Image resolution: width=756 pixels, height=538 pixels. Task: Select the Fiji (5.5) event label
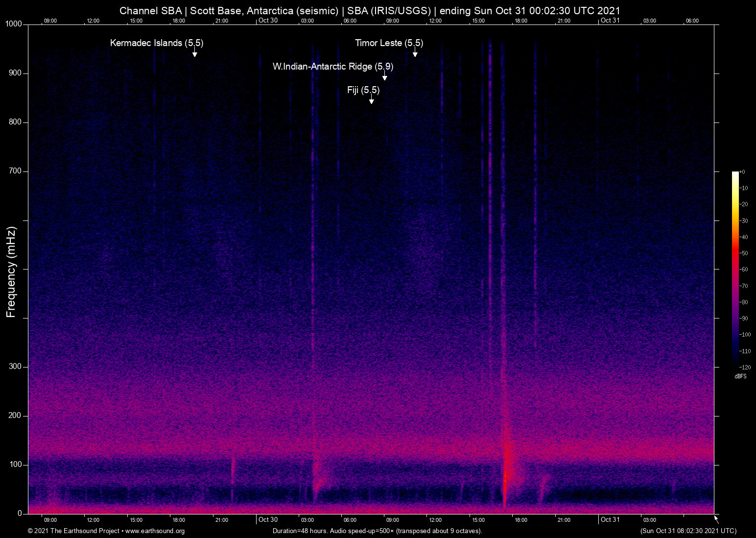coord(363,90)
